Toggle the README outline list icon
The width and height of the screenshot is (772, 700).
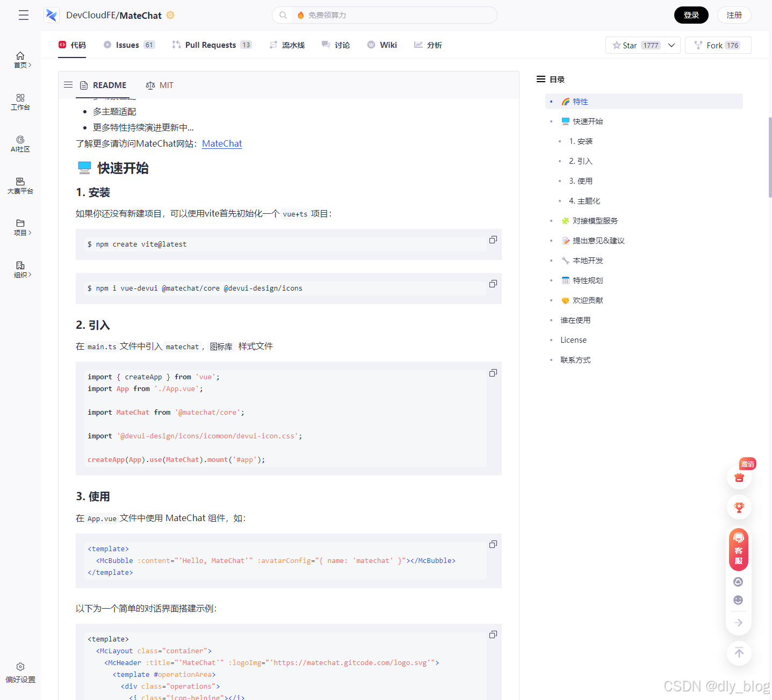pos(68,85)
